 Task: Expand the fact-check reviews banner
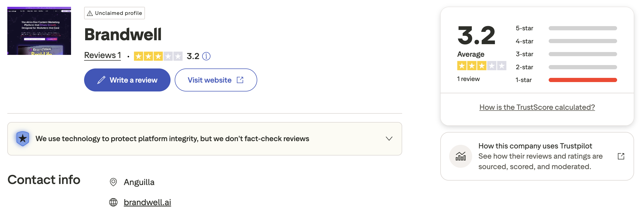(x=205, y=139)
